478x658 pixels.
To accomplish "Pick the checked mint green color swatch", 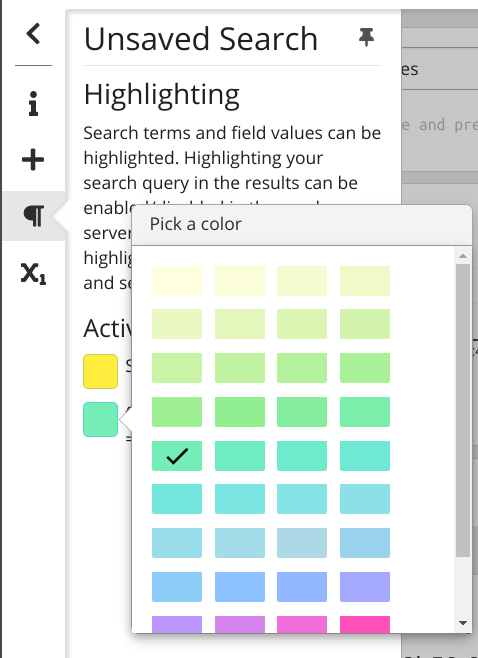I will click(177, 456).
